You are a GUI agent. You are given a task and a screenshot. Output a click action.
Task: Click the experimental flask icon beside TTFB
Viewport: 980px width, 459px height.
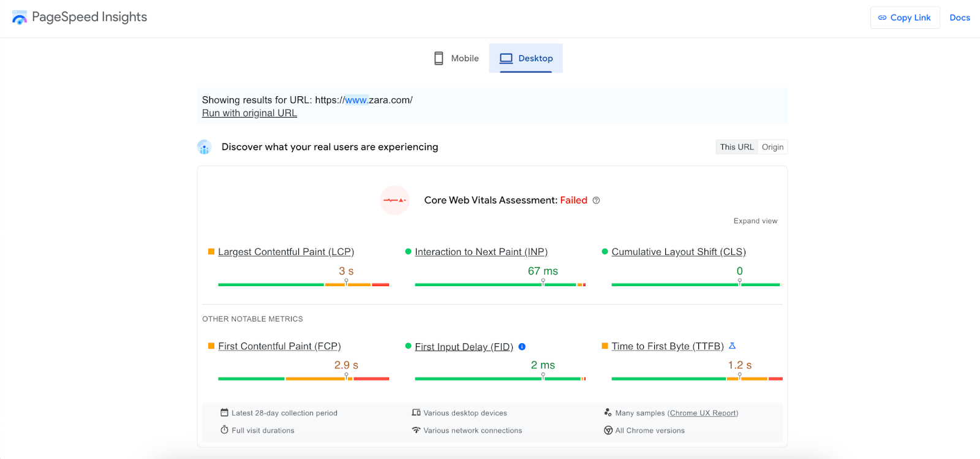732,346
